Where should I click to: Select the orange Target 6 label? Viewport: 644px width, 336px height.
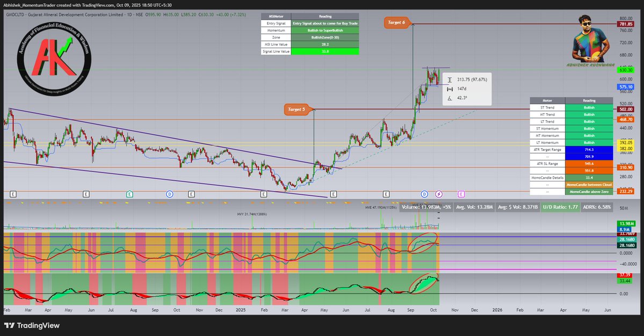coord(396,23)
